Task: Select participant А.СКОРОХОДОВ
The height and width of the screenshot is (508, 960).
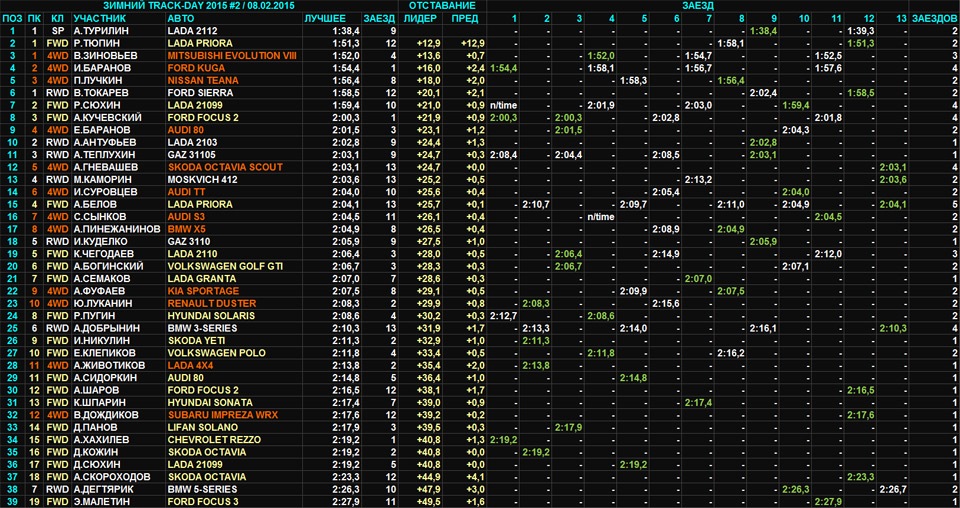Action: 111,477
